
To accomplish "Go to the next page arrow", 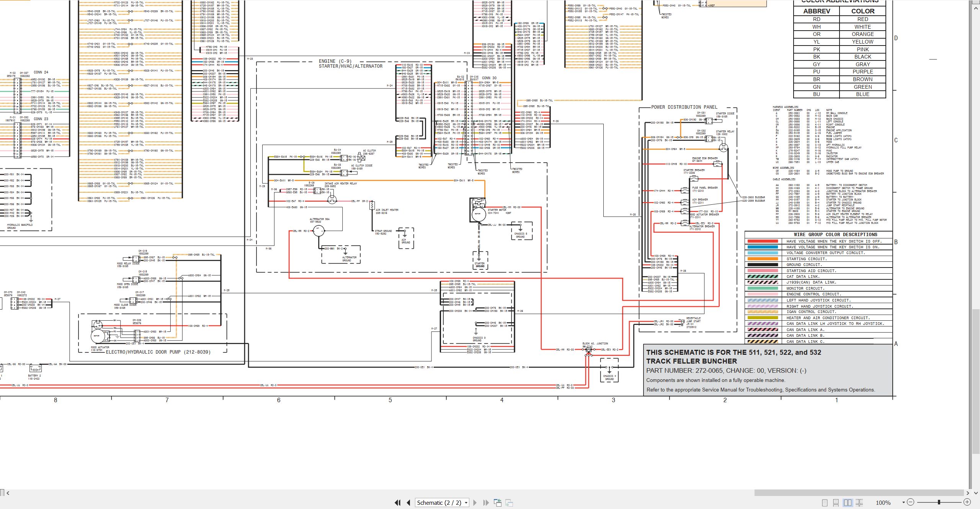I will point(475,502).
